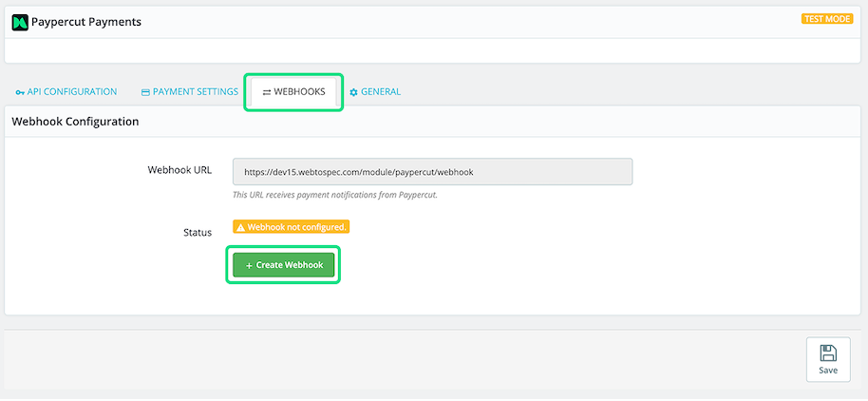Open the API CONFIGURATION tab
Image resolution: width=868 pixels, height=401 pixels.
pos(66,92)
